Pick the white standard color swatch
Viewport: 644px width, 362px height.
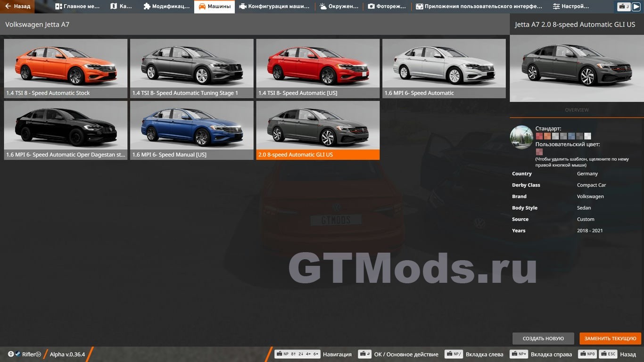pos(587,136)
